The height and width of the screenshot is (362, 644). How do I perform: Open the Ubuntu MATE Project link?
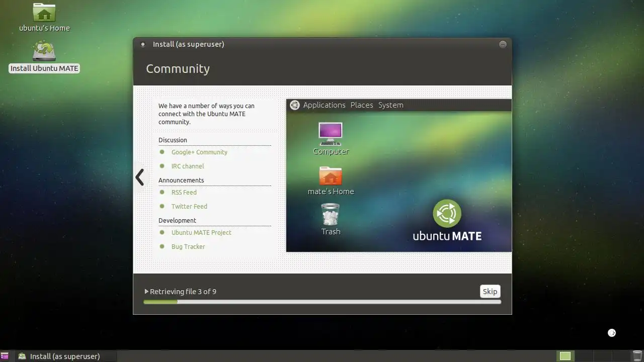[201, 233]
